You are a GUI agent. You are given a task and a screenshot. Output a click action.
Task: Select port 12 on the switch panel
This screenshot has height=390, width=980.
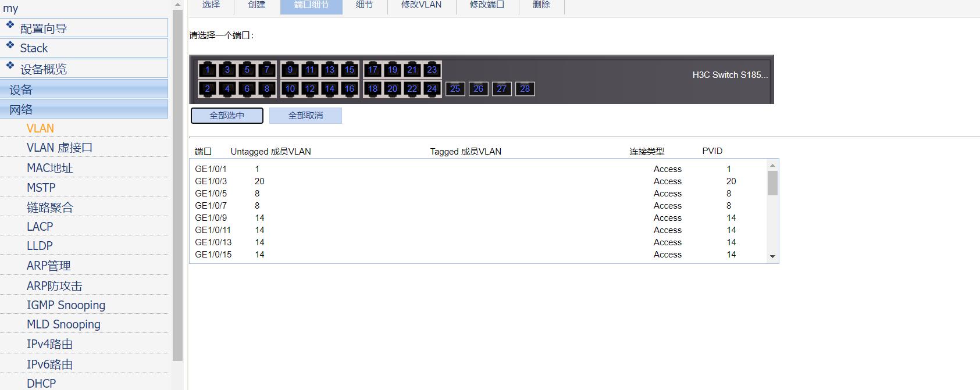pyautogui.click(x=310, y=89)
